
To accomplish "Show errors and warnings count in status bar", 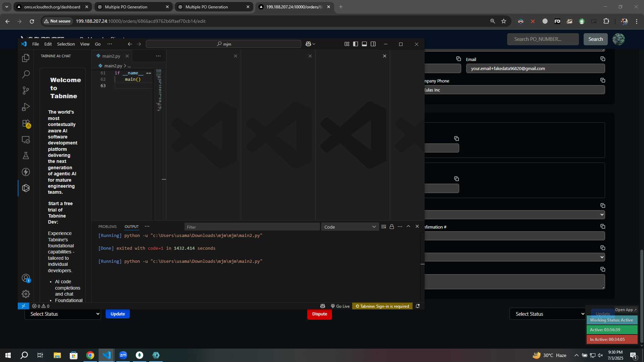I will pyautogui.click(x=41, y=306).
